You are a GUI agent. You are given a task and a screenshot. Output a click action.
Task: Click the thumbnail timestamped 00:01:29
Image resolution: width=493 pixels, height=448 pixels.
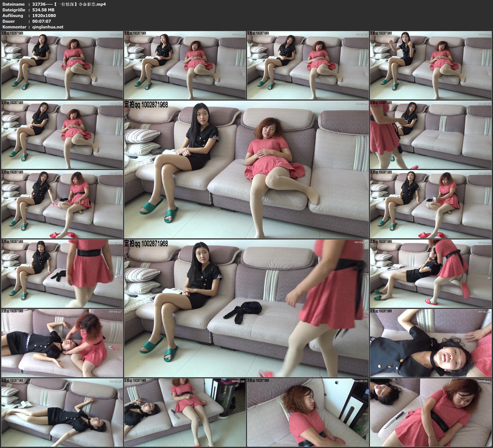tap(431, 65)
